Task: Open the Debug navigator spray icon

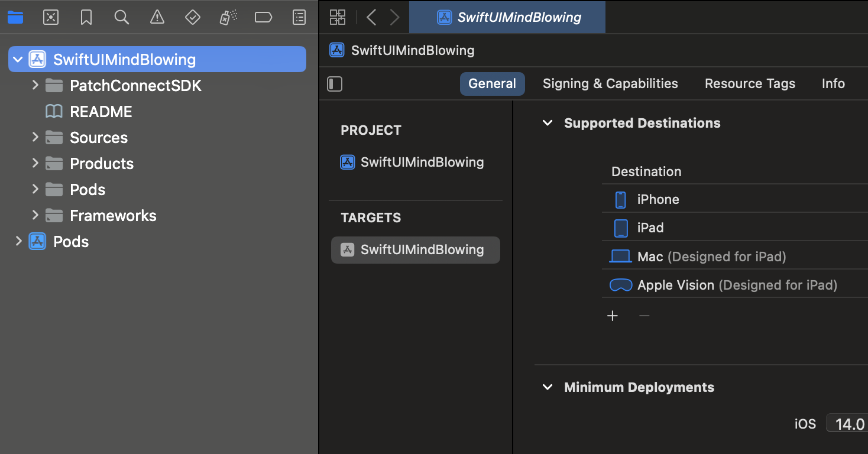Action: [x=228, y=18]
